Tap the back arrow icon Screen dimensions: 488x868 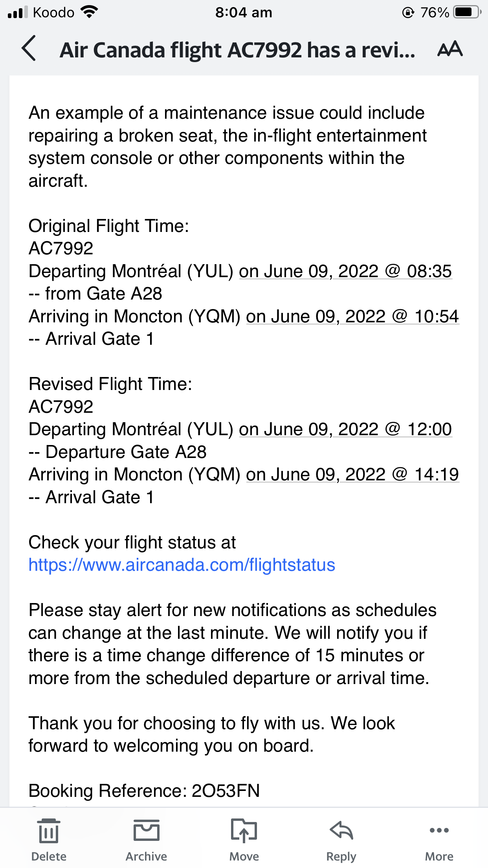29,49
